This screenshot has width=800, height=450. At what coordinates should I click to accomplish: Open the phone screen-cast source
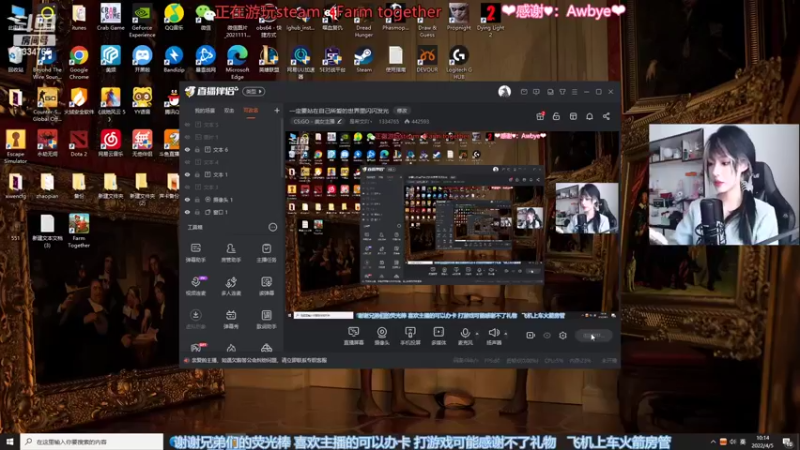[410, 336]
